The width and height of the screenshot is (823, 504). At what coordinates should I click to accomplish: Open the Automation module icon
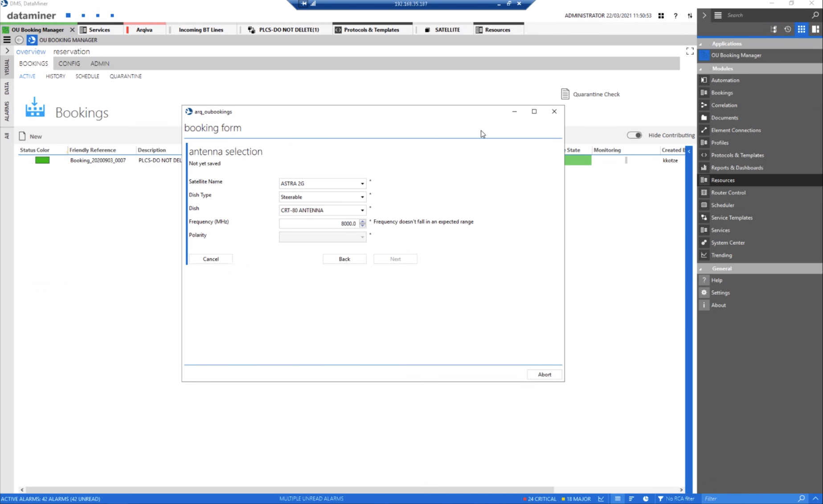click(704, 80)
